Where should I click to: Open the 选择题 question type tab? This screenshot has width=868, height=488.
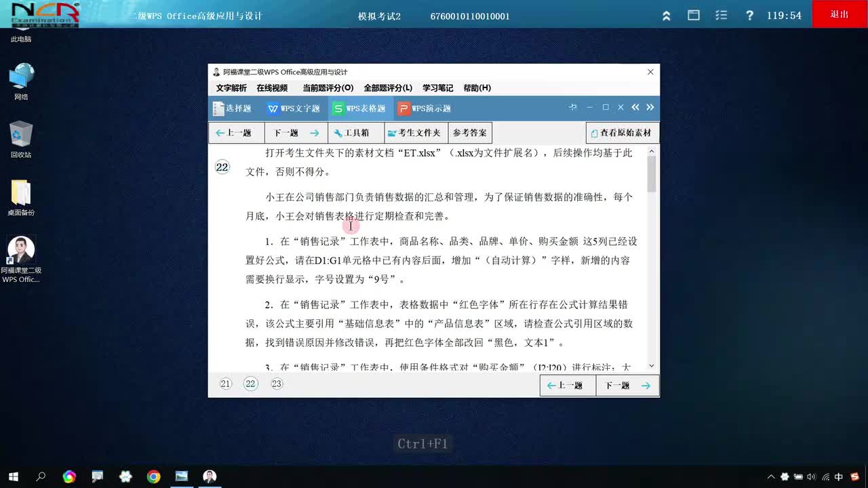[233, 108]
